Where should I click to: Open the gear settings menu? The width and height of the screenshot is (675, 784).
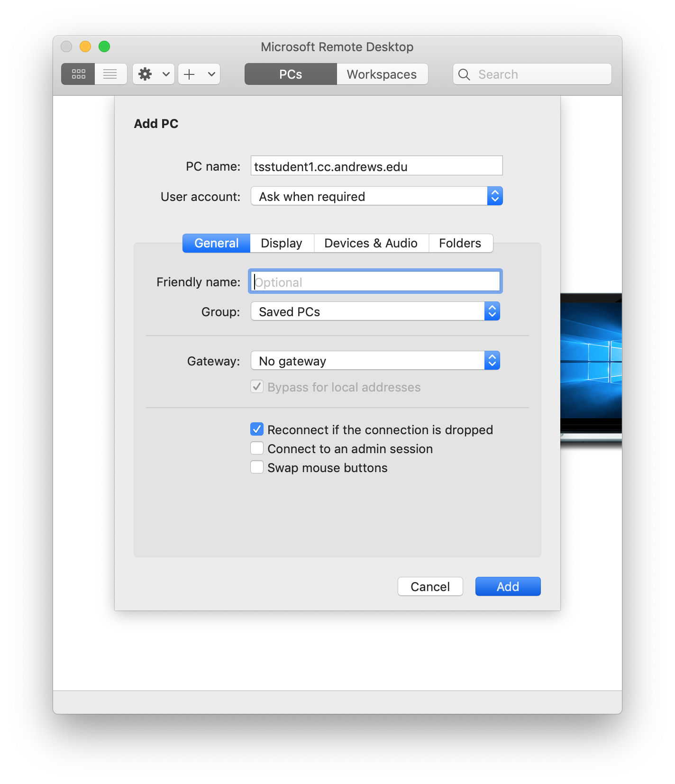pos(154,74)
